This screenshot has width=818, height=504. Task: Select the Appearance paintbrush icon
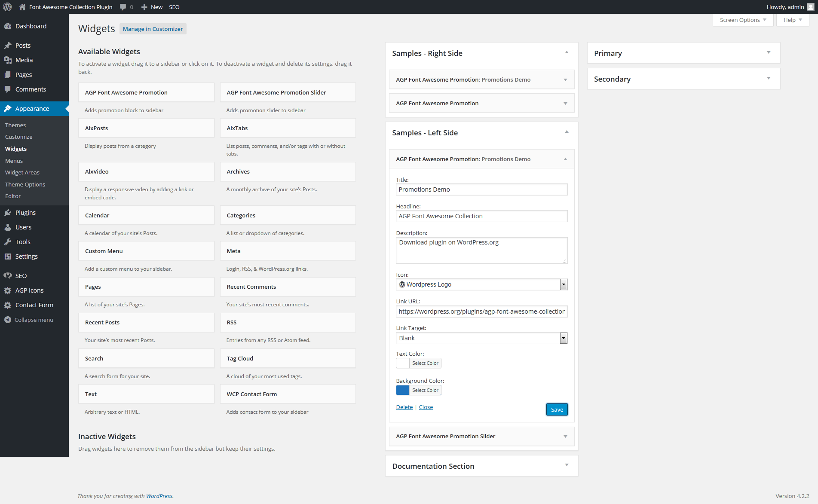coord(8,108)
